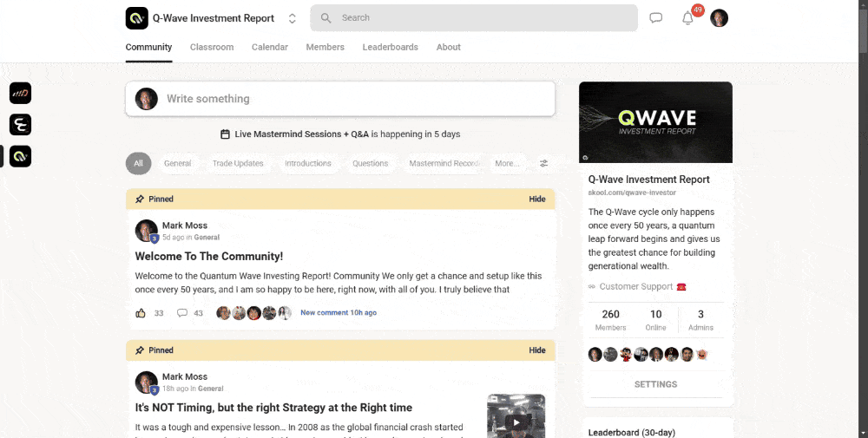Open Mark Moss avatar on Welcome post
This screenshot has width=868, height=438.
pyautogui.click(x=146, y=231)
